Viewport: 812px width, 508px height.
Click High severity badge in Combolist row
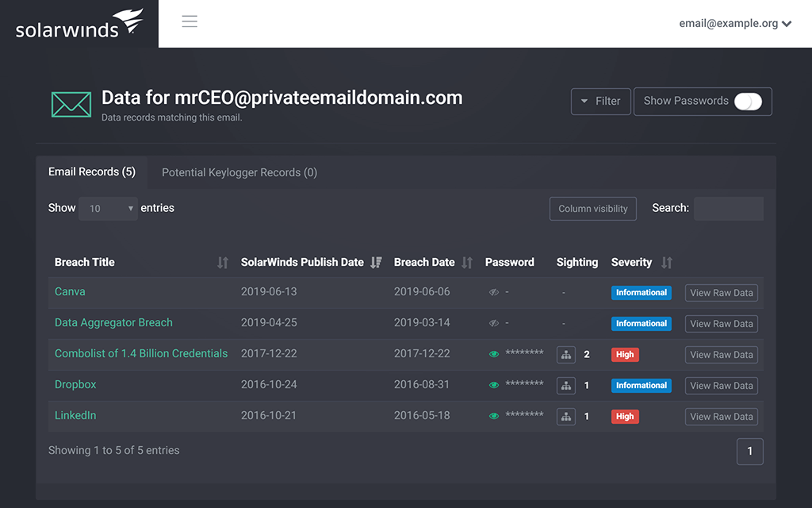(x=625, y=355)
